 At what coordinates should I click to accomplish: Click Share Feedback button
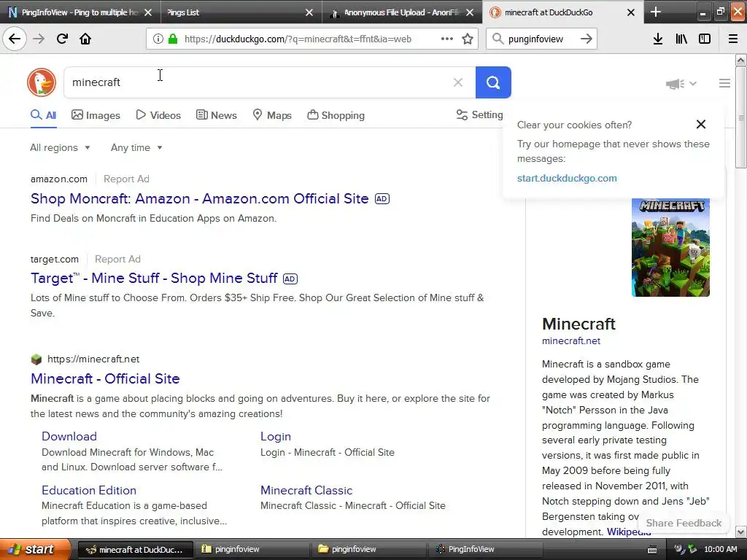684,523
